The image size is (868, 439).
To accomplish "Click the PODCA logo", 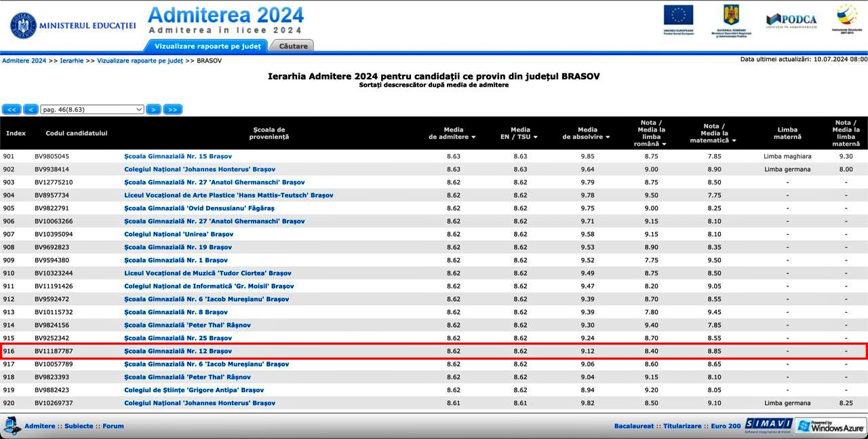I will pyautogui.click(x=791, y=20).
